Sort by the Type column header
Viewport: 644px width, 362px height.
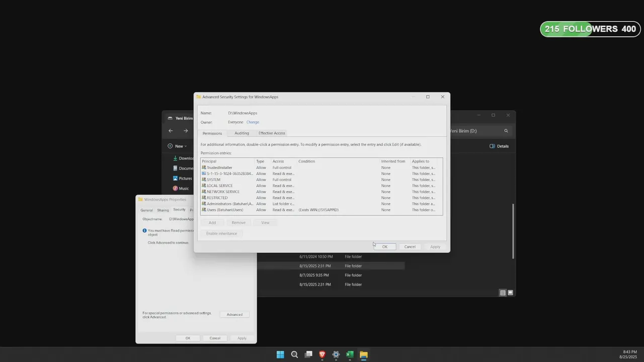point(263,161)
